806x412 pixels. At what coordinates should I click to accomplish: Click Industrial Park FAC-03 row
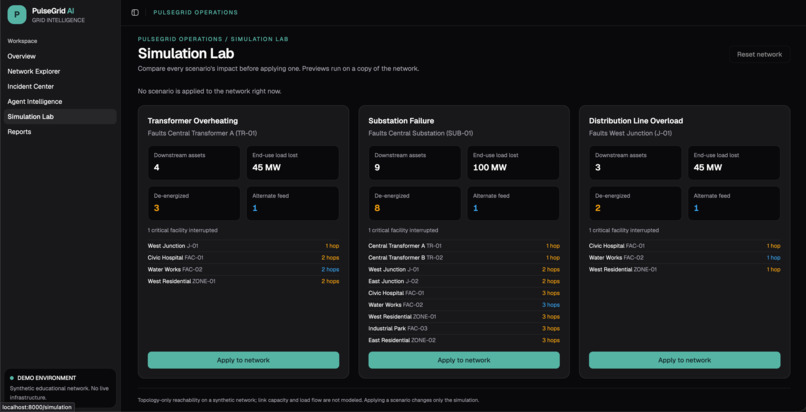tap(464, 329)
